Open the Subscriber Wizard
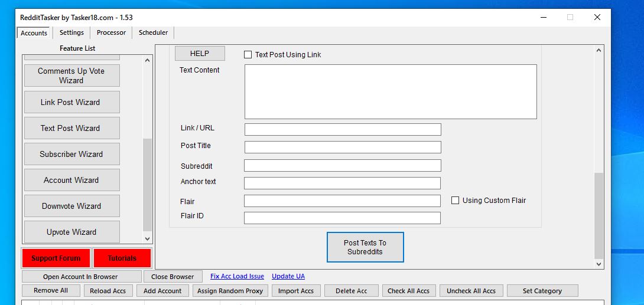The image size is (644, 305). (x=72, y=154)
